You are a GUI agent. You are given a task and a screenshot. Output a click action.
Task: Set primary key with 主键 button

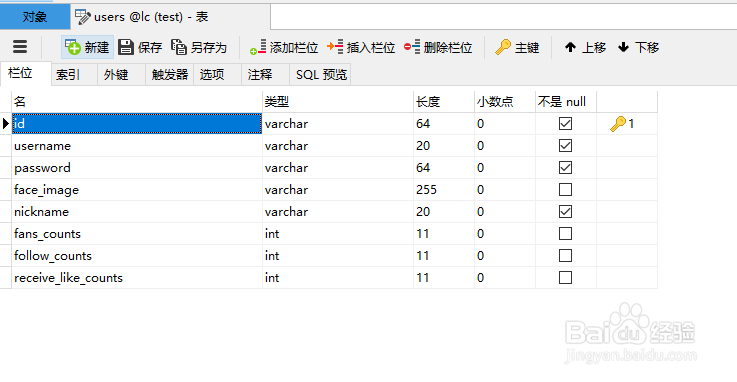pyautogui.click(x=517, y=47)
